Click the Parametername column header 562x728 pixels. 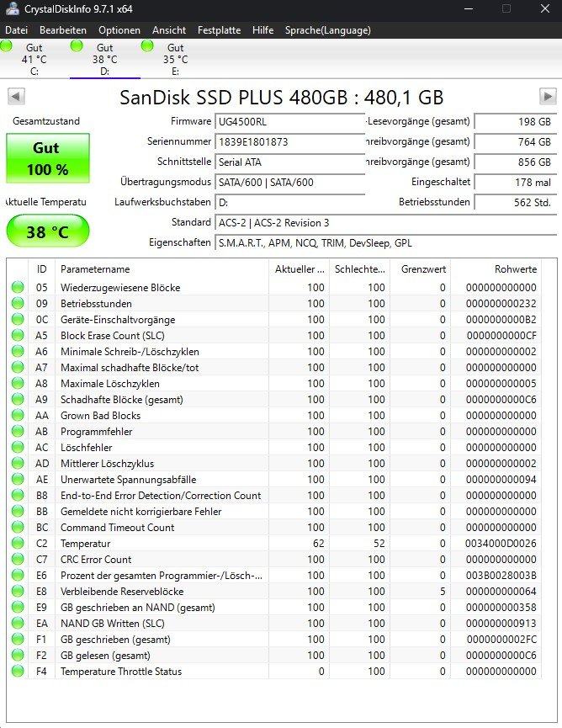coord(162,268)
